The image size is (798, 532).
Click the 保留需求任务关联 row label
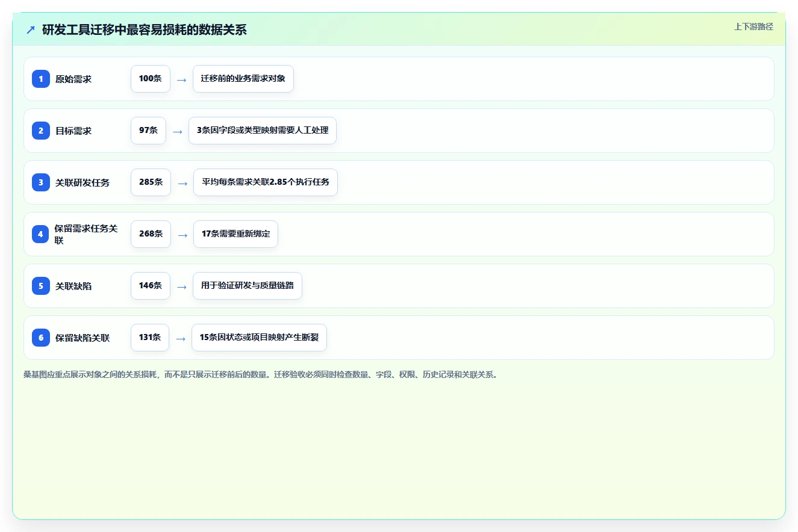coord(86,234)
